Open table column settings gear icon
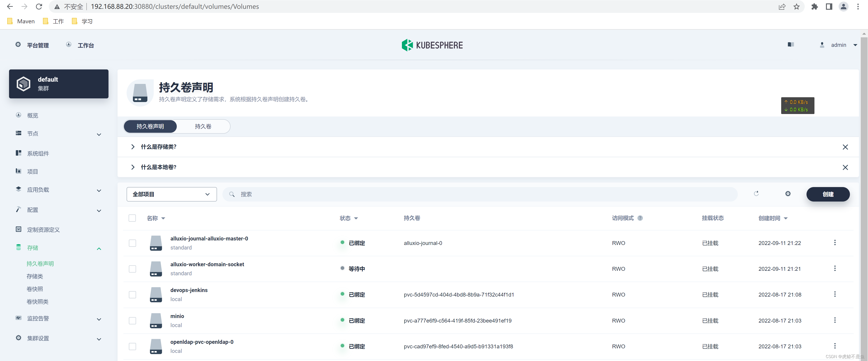The width and height of the screenshot is (868, 361). (788, 193)
